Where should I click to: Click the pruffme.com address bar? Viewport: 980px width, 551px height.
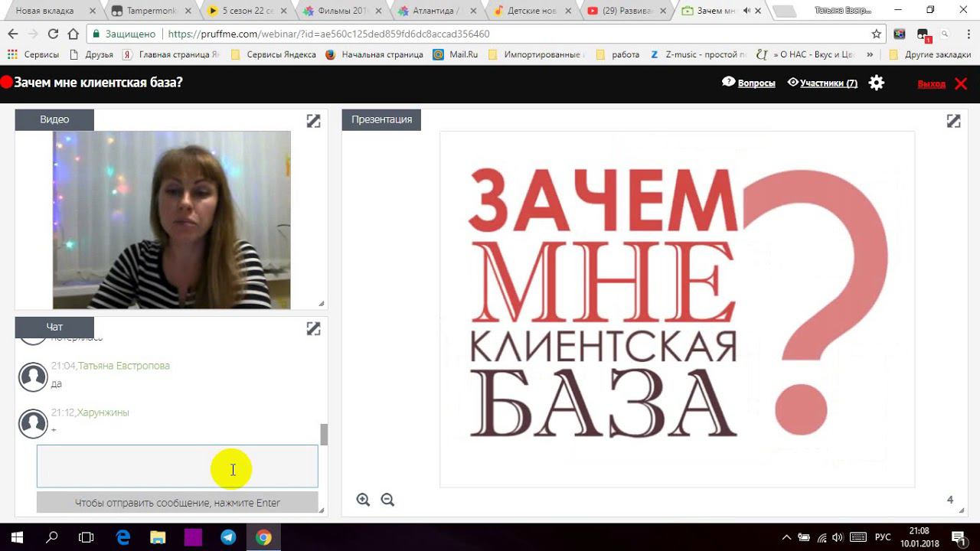tap(486, 34)
